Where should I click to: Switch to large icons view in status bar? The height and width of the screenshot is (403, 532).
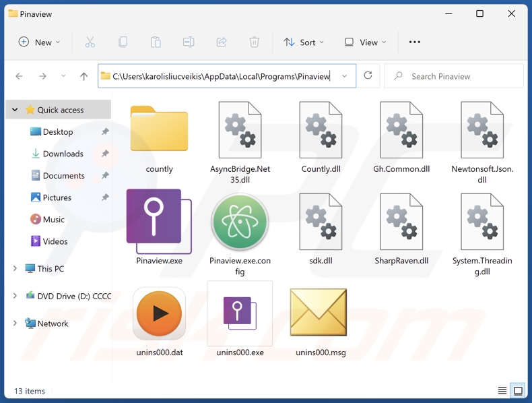click(x=517, y=390)
